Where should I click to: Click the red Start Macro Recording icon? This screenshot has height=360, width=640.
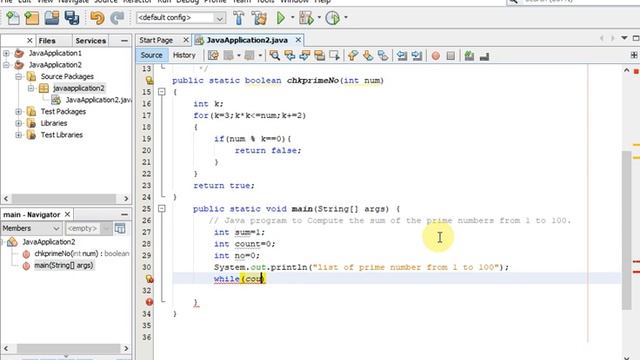(436, 56)
